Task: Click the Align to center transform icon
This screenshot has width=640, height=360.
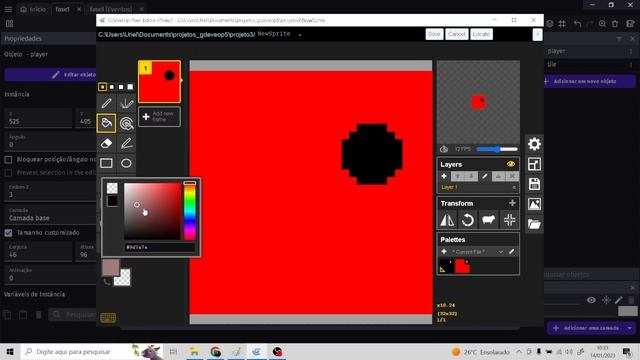Action: 509,220
